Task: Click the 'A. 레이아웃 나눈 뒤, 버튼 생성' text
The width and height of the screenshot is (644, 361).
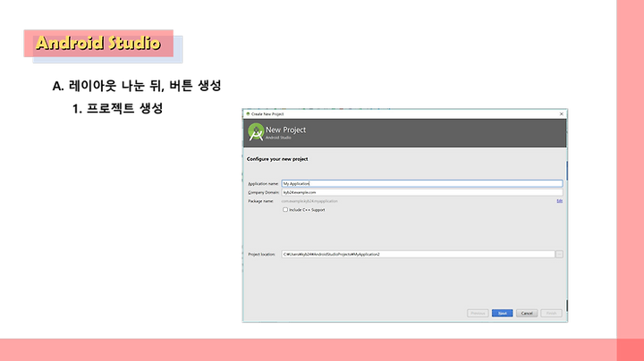Action: (x=137, y=85)
